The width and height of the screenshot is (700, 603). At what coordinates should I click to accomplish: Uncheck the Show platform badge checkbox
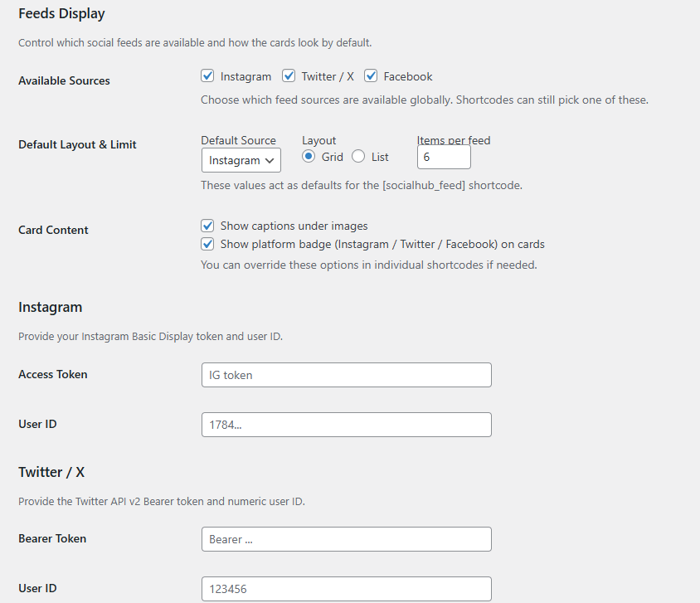(208, 245)
